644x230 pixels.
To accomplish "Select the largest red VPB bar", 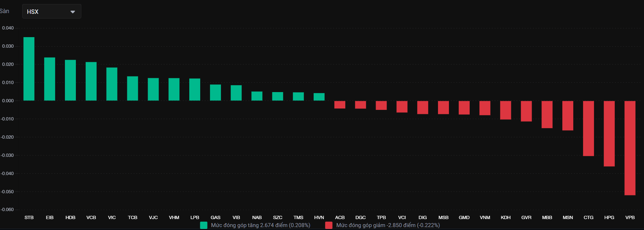I will (630, 148).
